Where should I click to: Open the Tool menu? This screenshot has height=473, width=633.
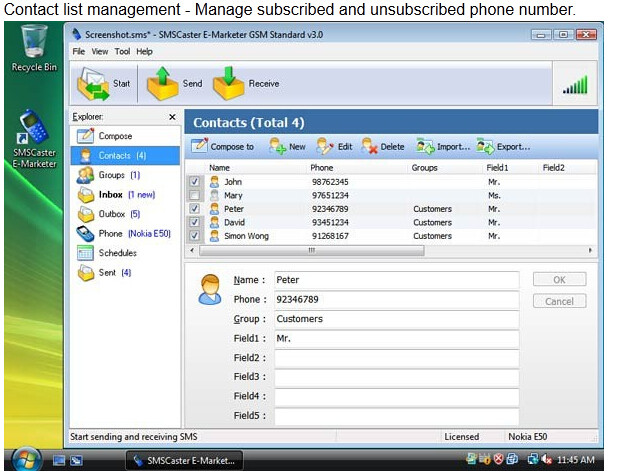pyautogui.click(x=122, y=51)
